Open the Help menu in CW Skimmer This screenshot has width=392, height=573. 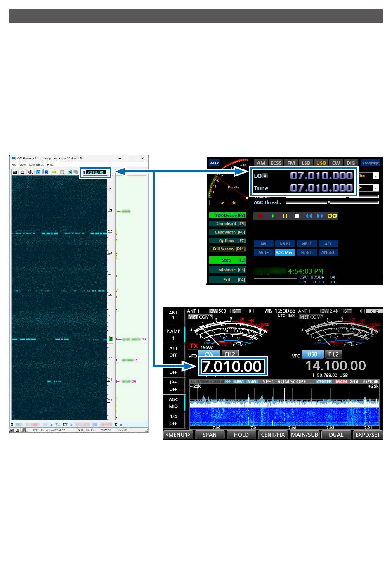(x=50, y=164)
